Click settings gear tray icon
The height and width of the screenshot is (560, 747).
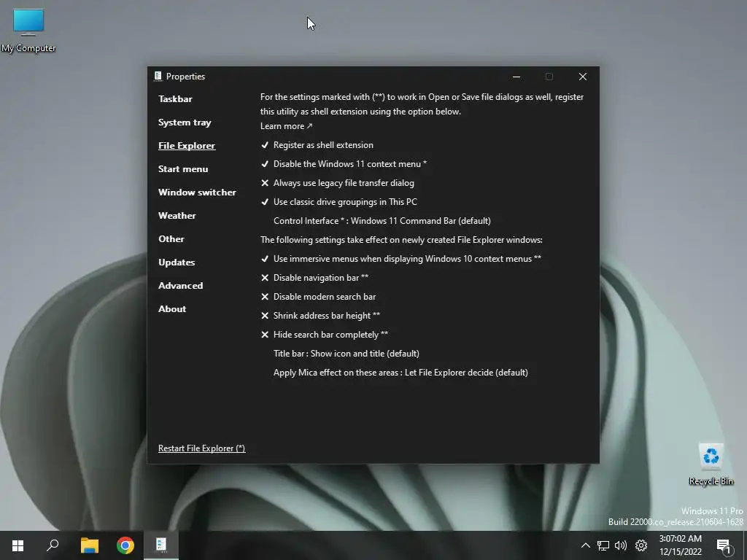click(x=641, y=545)
